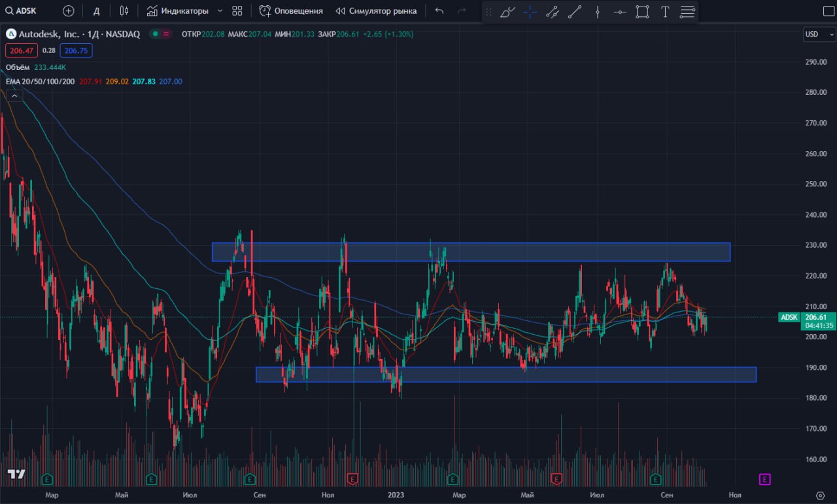Open chart settings gear near time axis
This screenshot has height=504, width=837.
(820, 495)
